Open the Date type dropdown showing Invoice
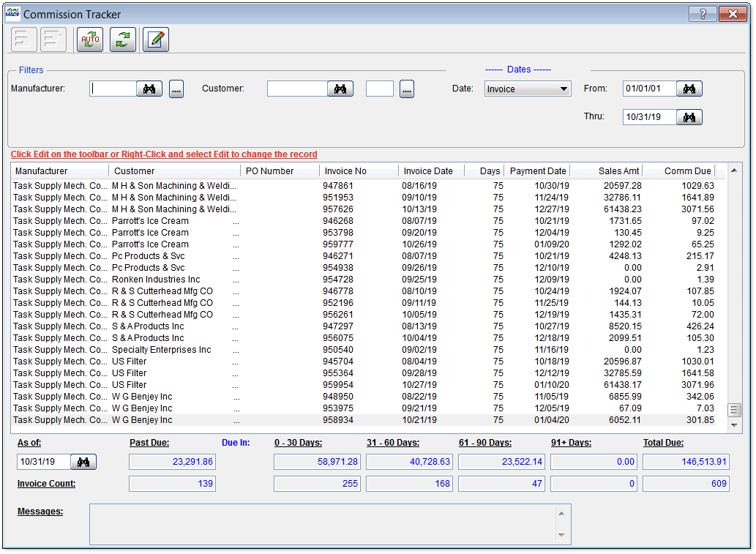The height and width of the screenshot is (554, 756). click(x=564, y=88)
